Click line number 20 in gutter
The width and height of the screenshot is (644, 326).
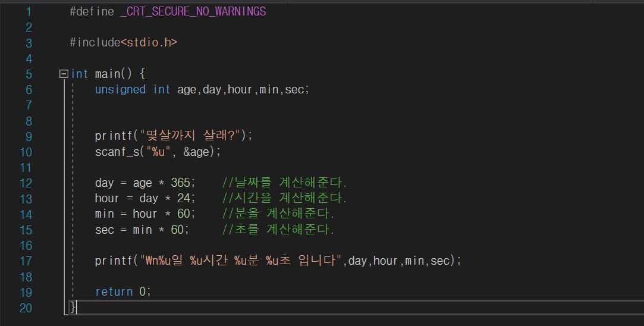click(x=26, y=308)
